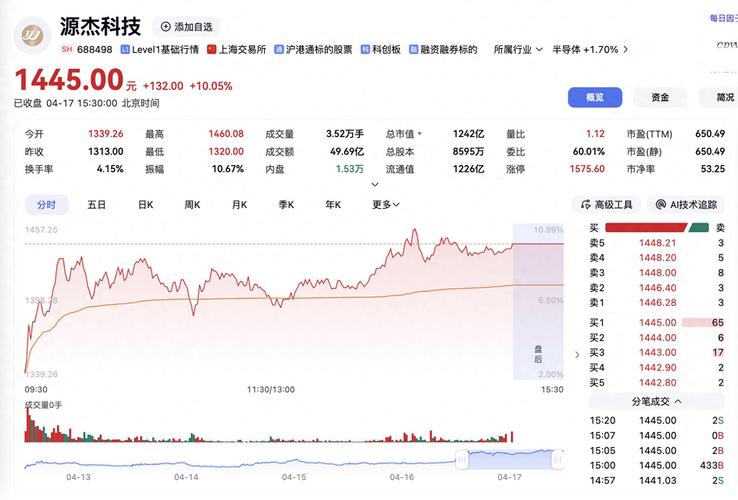Switch to the 资金 tab
738x500 pixels.
coord(660,97)
